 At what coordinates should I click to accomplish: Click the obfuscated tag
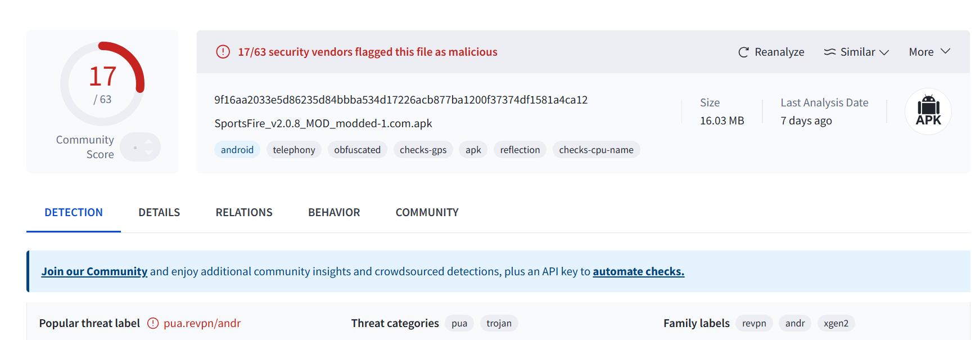click(x=358, y=150)
